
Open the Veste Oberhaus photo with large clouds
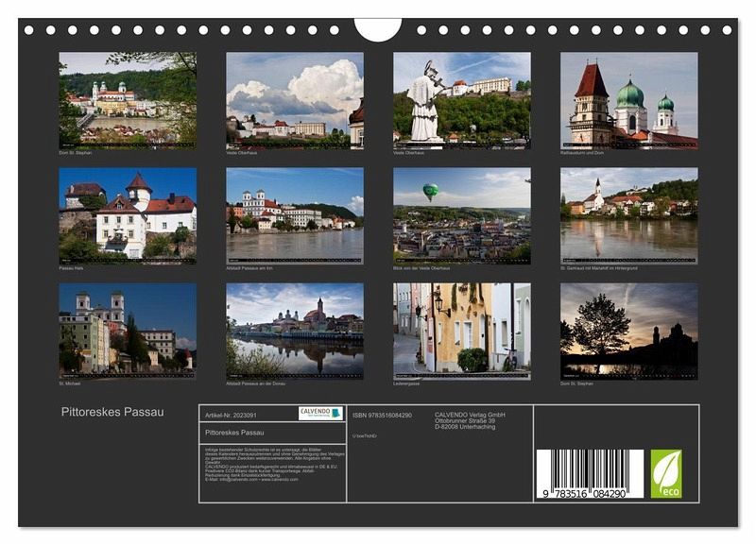294,98
